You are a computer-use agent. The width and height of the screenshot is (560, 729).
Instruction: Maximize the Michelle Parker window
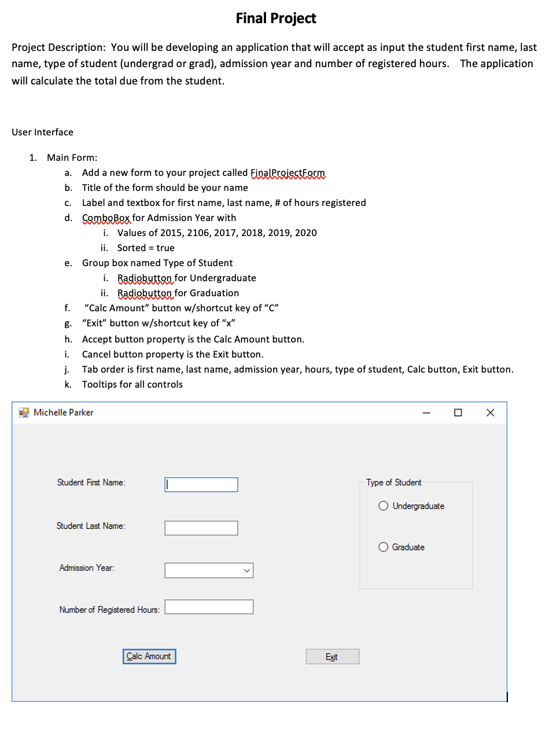pos(458,413)
